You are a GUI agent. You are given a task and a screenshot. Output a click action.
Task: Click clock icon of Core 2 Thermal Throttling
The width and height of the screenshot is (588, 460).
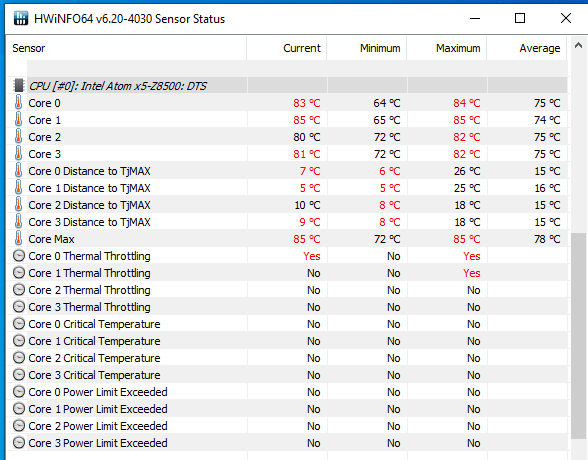tap(19, 289)
